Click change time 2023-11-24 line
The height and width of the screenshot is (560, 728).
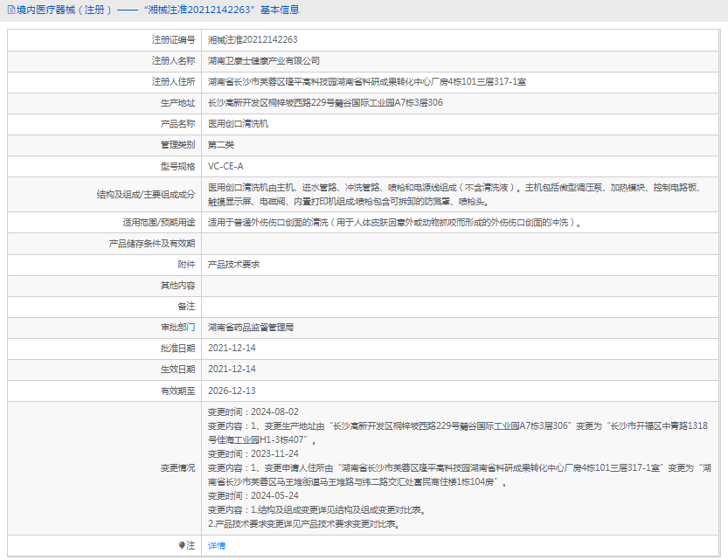(x=253, y=453)
